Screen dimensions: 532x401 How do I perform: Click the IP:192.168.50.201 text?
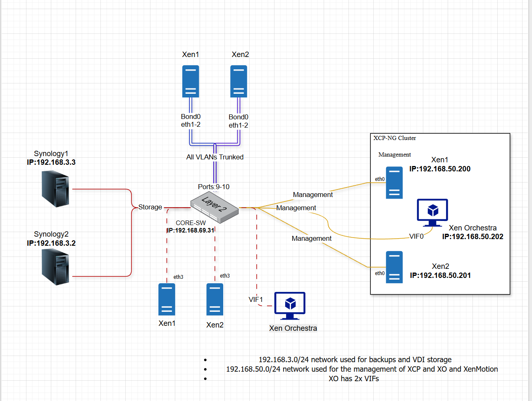pyautogui.click(x=441, y=275)
